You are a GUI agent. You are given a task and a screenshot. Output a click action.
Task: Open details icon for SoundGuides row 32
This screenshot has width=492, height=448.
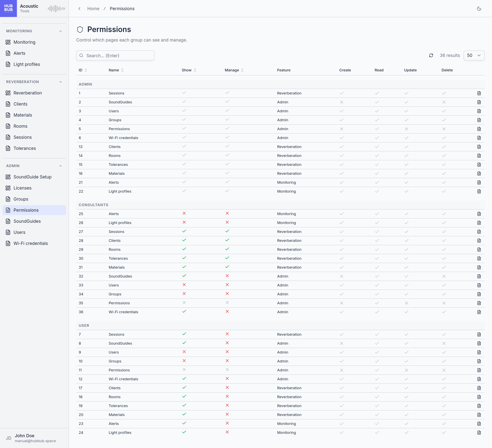479,276
